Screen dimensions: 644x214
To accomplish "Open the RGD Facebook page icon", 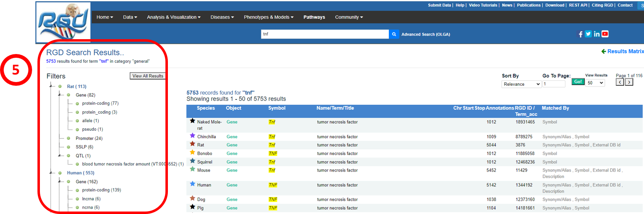I will 581,34.
